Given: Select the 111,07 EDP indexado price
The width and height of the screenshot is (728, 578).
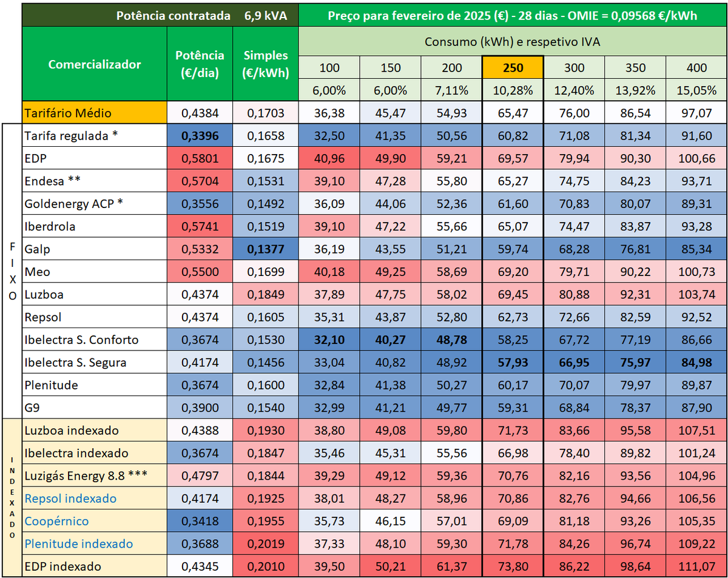Looking at the screenshot, I should pos(696,566).
